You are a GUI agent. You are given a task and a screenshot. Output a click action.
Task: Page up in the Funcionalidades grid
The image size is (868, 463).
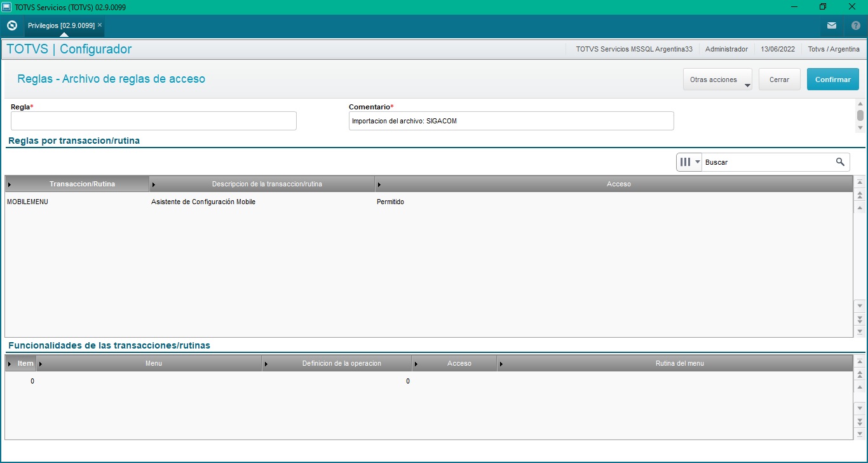[860, 374]
